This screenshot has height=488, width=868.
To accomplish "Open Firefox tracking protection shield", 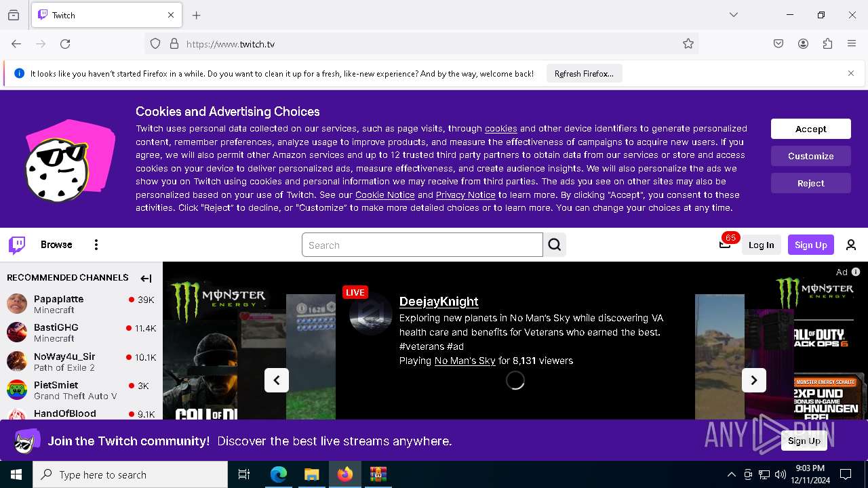I will click(x=155, y=44).
